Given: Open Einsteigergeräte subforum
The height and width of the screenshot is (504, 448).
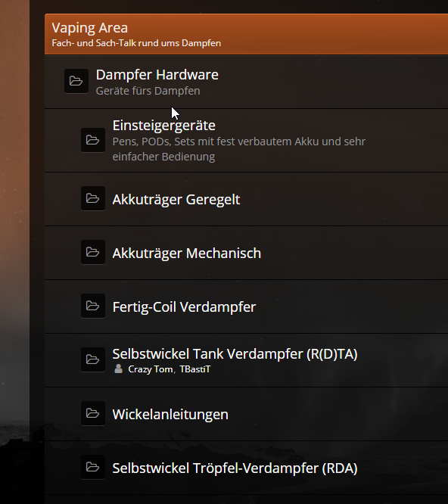Looking at the screenshot, I should (164, 126).
